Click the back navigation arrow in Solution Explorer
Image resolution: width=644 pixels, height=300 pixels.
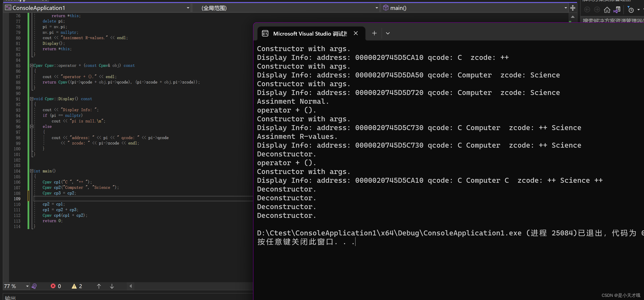[587, 9]
